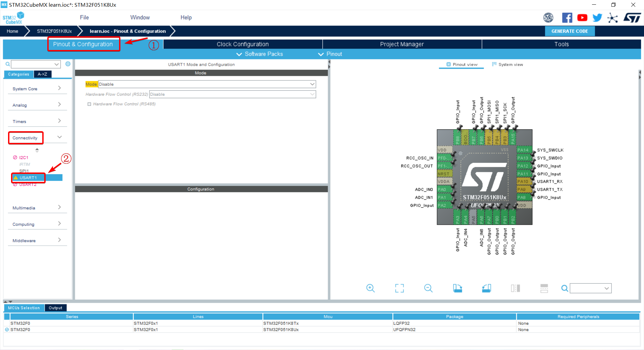This screenshot has height=350, width=644.
Task: Expand the Timers category
Action: tap(37, 121)
